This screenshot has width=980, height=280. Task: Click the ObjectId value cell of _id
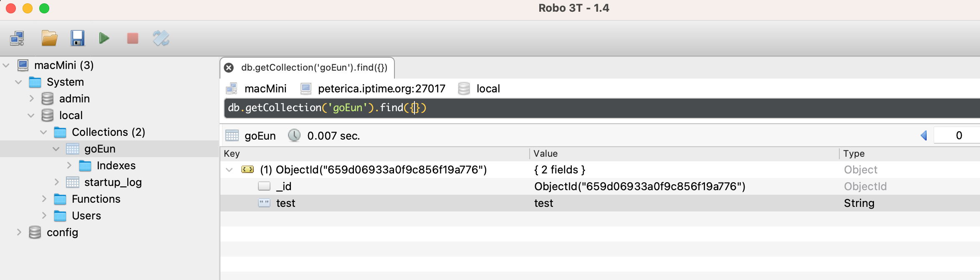pyautogui.click(x=640, y=186)
